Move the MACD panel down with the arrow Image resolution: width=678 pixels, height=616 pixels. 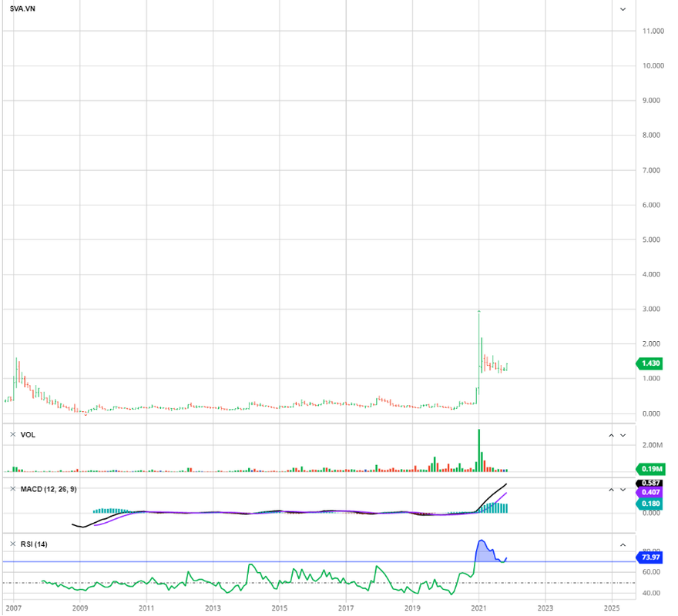click(623, 490)
